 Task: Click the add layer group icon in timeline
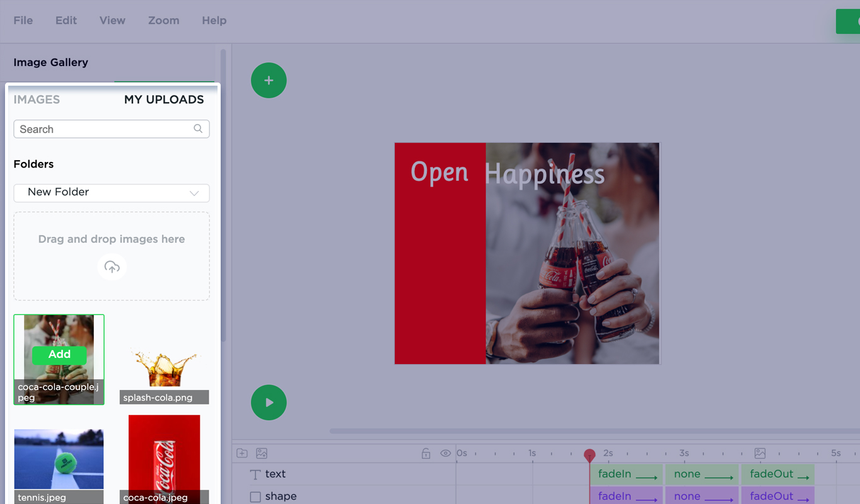pyautogui.click(x=242, y=453)
